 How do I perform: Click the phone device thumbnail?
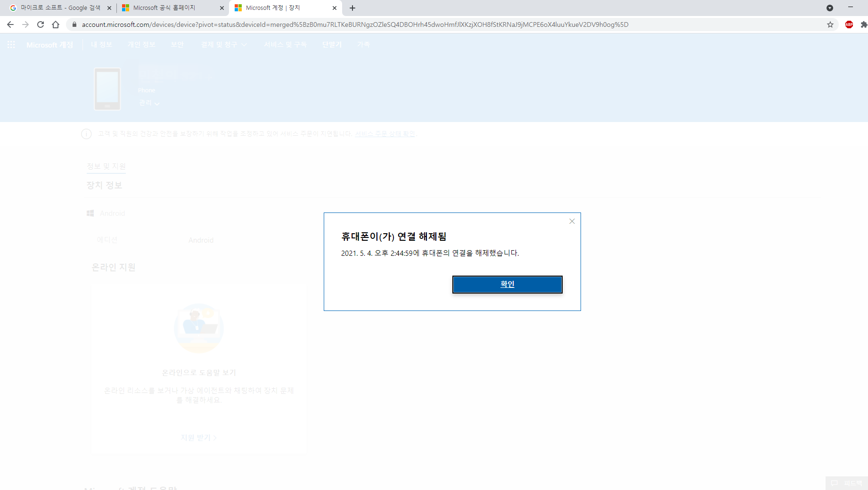(107, 89)
